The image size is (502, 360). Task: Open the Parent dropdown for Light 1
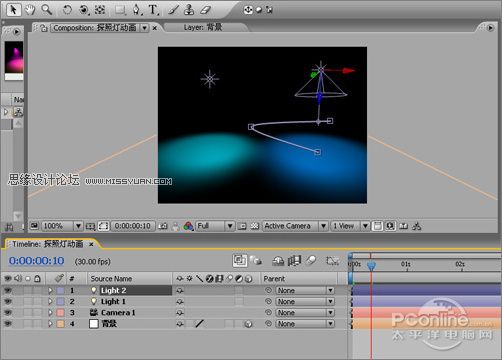pyautogui.click(x=305, y=302)
